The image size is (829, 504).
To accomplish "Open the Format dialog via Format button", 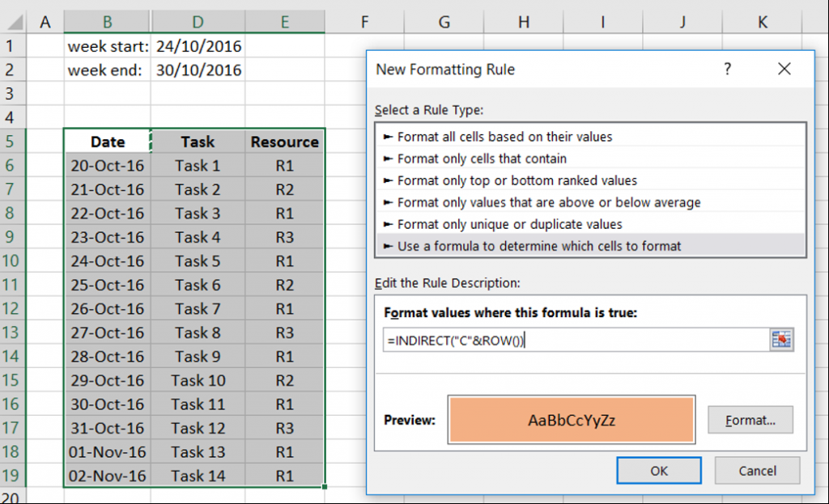I will click(749, 419).
